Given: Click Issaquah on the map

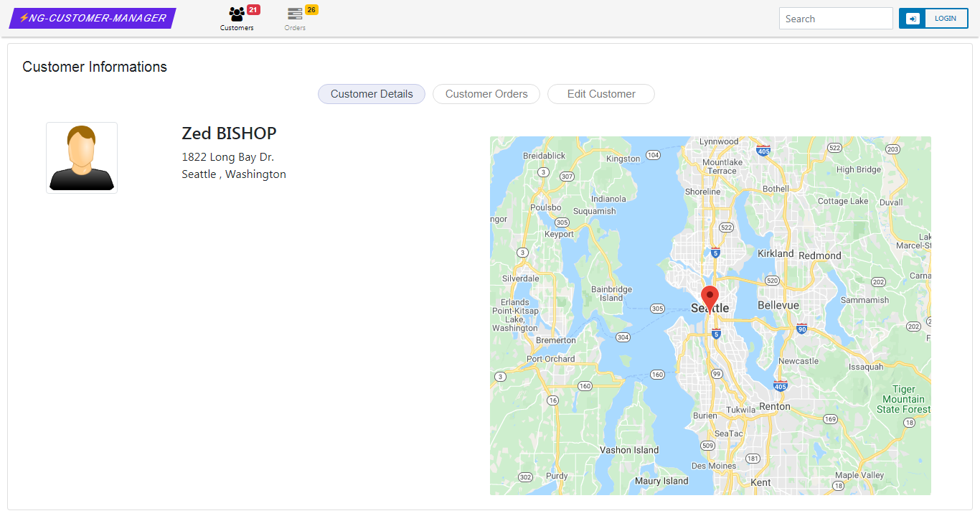Looking at the screenshot, I should point(866,367).
